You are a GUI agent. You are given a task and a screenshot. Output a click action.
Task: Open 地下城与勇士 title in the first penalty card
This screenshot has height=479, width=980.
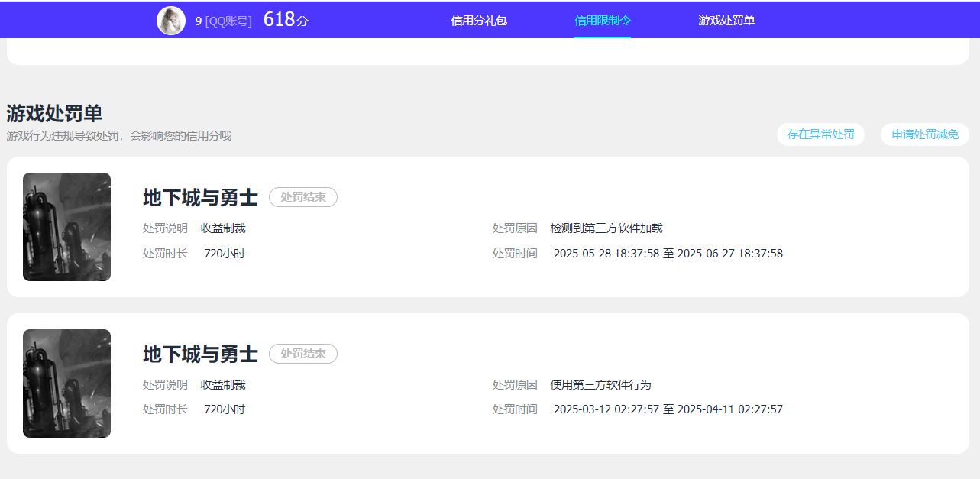click(200, 198)
